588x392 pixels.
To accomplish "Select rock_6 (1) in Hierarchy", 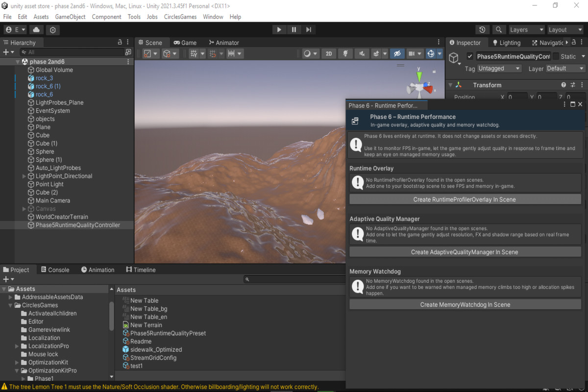I will pyautogui.click(x=48, y=86).
